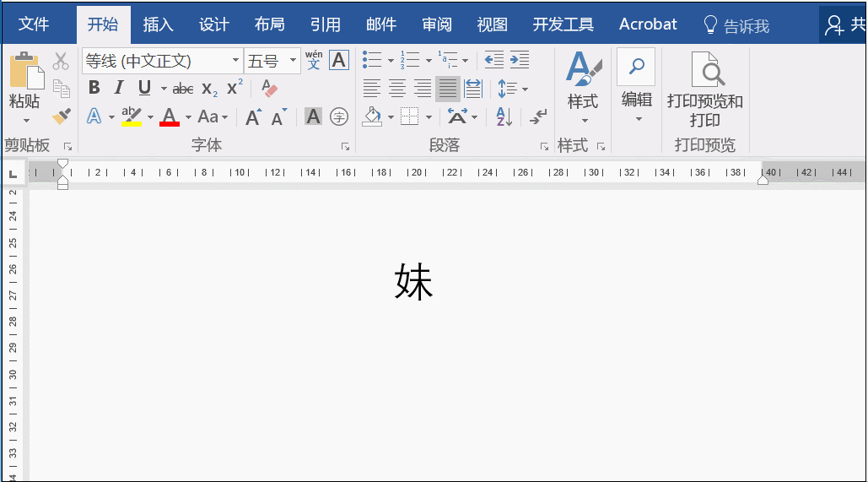The width and height of the screenshot is (868, 482).
Task: Toggle strikethrough abc formatting
Action: coord(183,88)
